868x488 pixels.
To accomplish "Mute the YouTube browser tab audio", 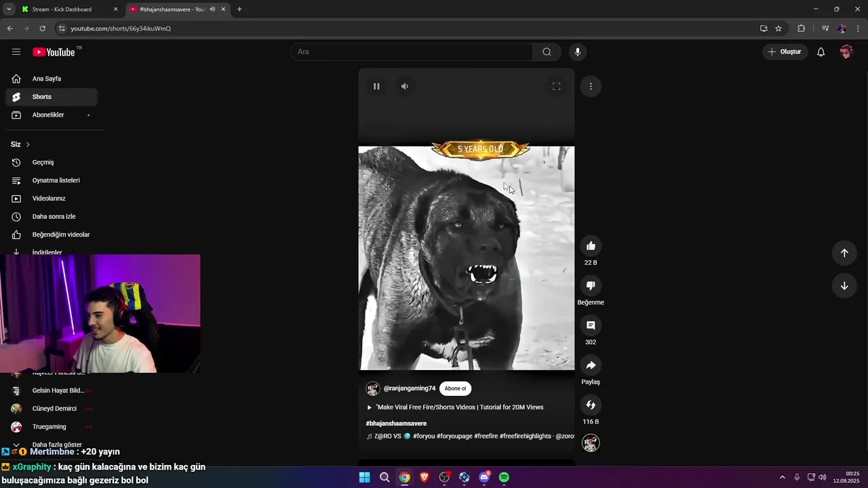I will coord(212,9).
